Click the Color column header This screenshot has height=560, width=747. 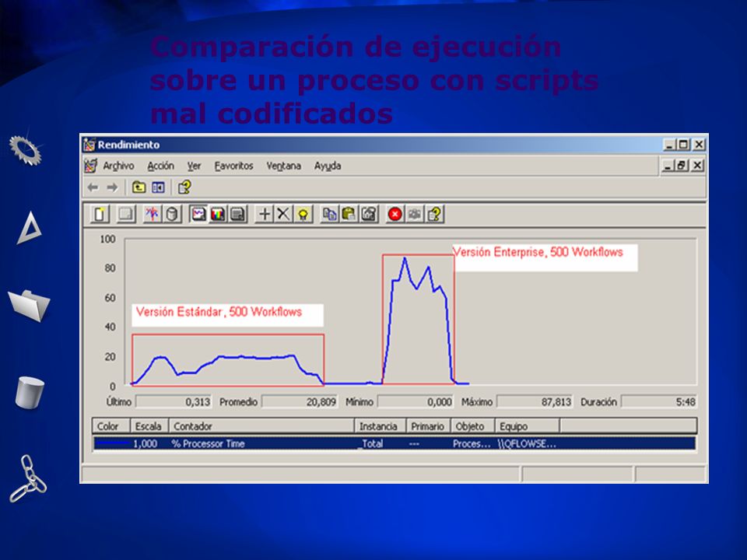pyautogui.click(x=111, y=426)
